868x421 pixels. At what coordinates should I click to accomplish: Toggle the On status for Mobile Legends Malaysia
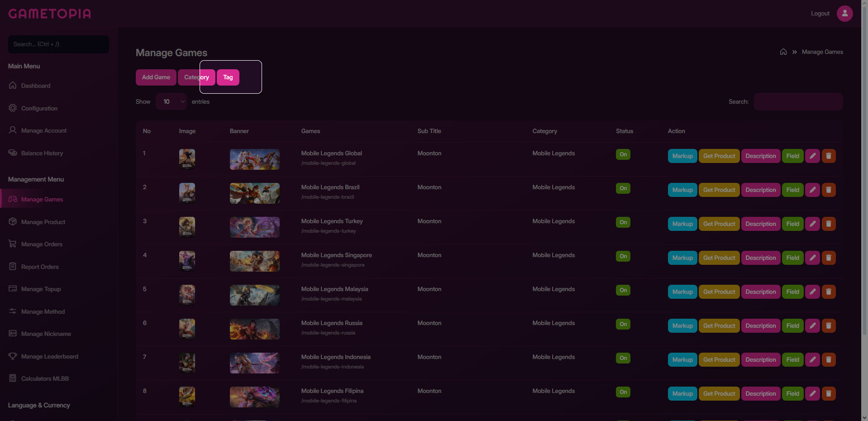tap(623, 290)
